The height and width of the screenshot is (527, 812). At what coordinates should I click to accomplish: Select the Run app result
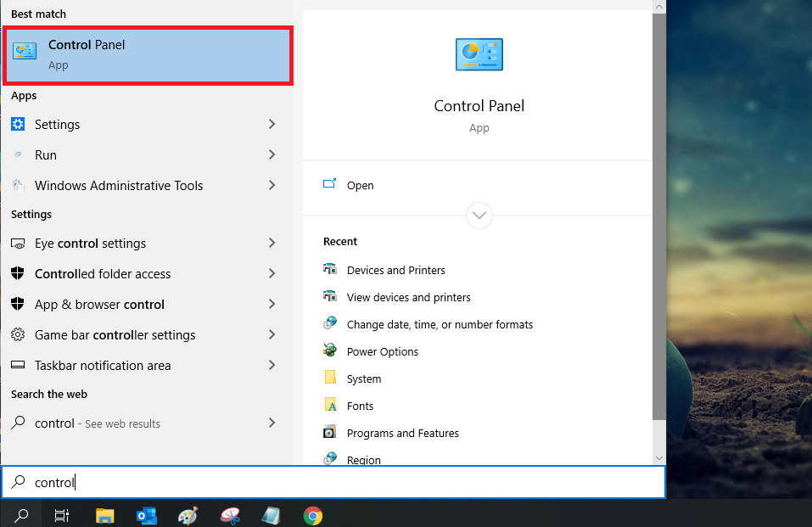coord(46,155)
